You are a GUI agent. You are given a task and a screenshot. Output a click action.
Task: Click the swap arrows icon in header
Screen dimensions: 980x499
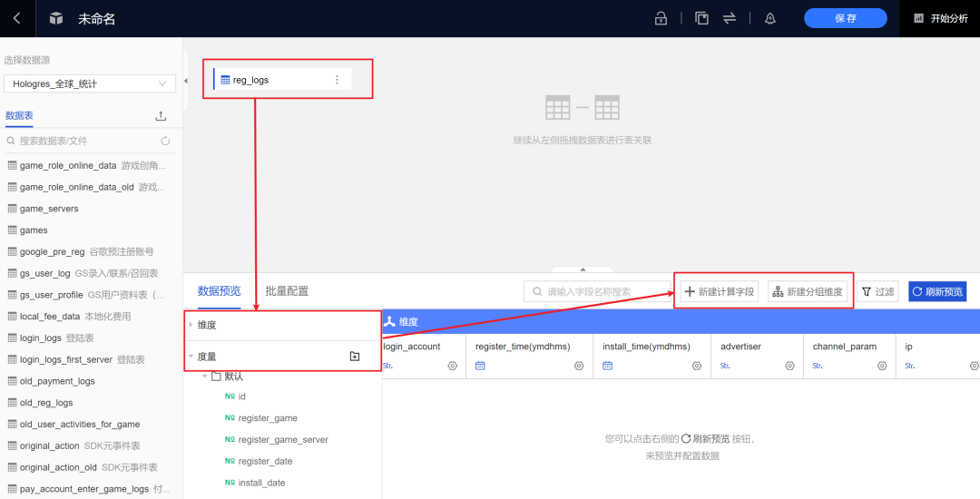730,18
